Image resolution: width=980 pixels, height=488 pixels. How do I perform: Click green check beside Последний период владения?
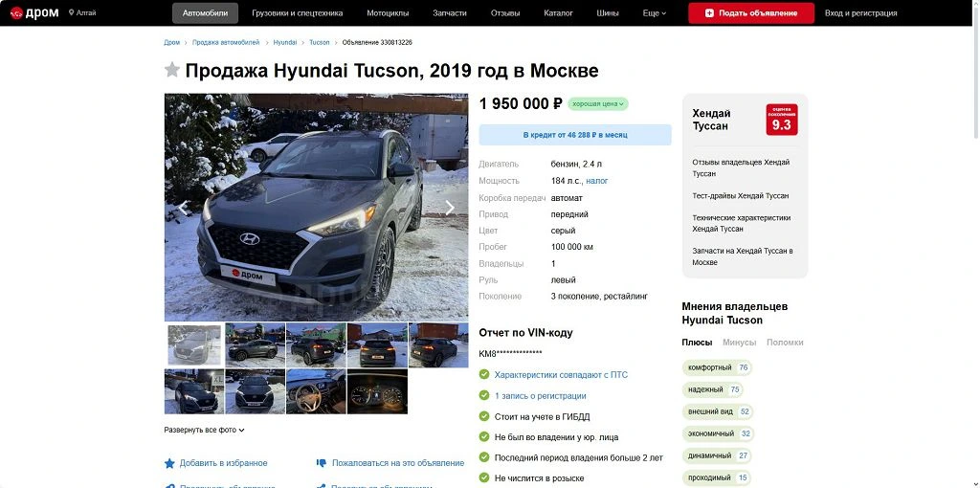[x=483, y=457]
